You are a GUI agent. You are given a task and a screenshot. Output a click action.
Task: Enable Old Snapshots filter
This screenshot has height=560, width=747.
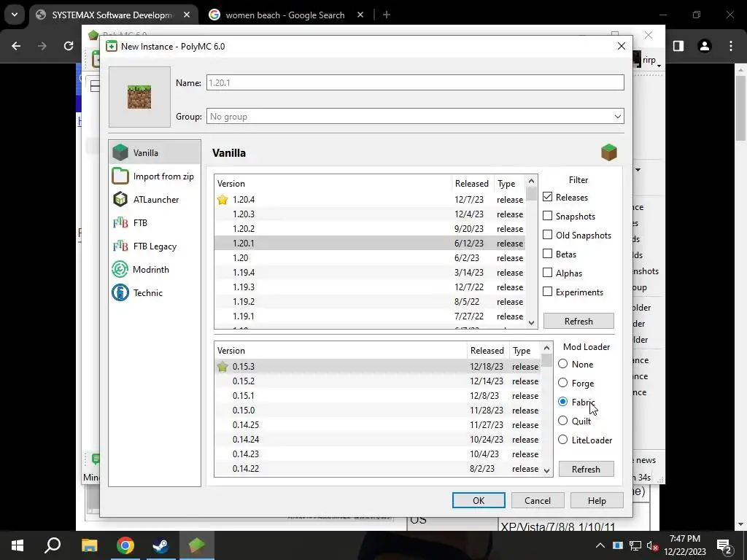tap(547, 236)
